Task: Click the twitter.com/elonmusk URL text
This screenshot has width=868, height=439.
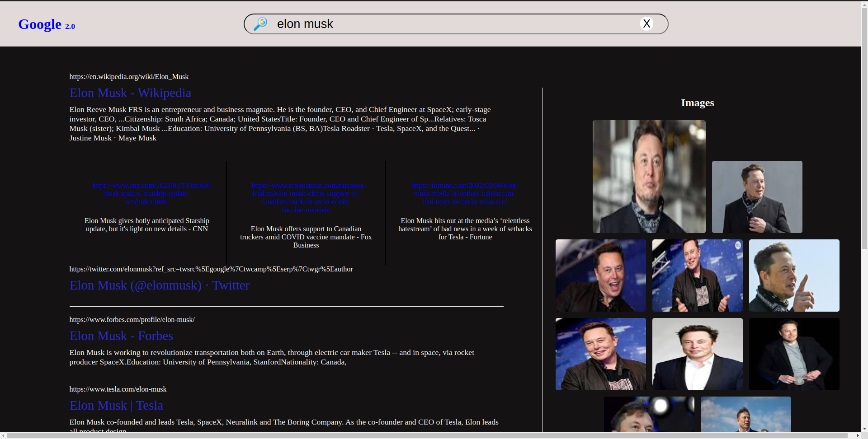Action: pos(211,269)
